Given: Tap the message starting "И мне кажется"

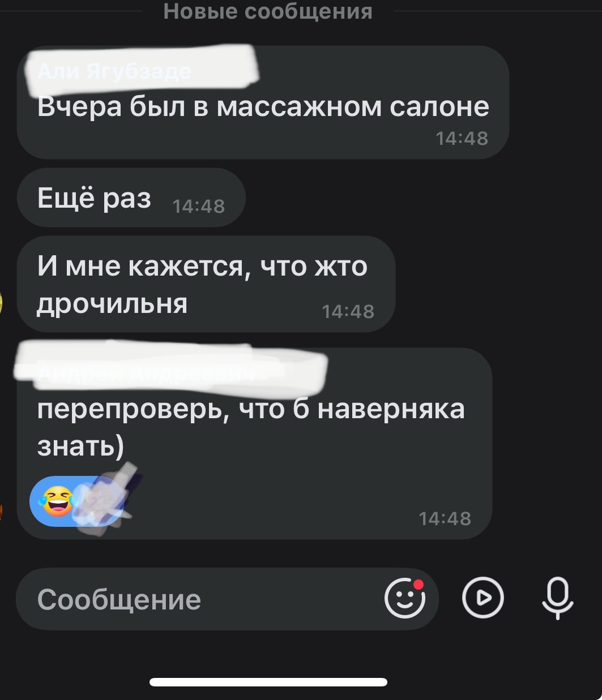Looking at the screenshot, I should click(x=206, y=284).
